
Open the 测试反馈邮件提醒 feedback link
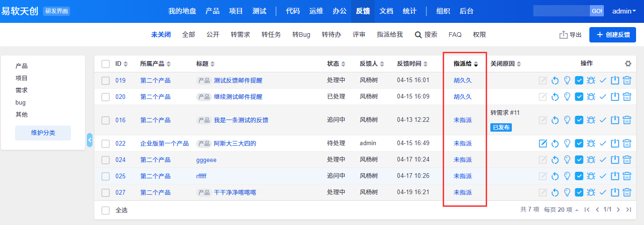pos(238,80)
